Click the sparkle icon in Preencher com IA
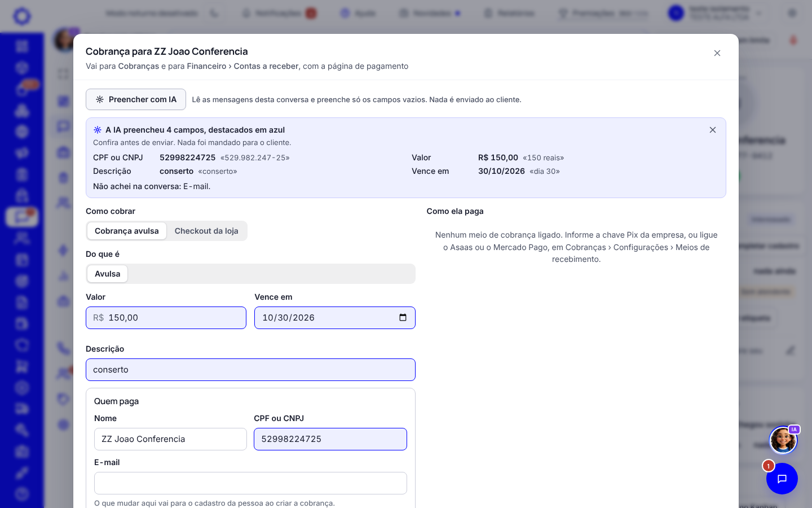 pyautogui.click(x=100, y=99)
